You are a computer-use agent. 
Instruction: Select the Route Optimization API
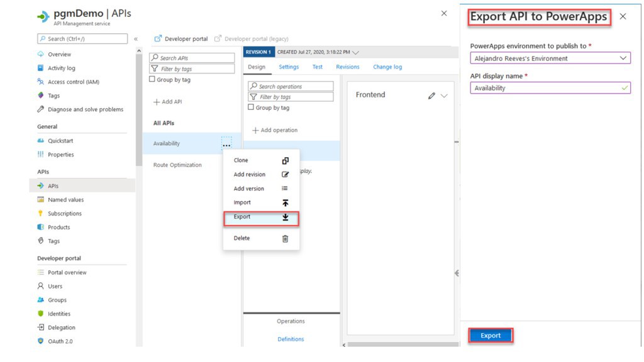[177, 165]
